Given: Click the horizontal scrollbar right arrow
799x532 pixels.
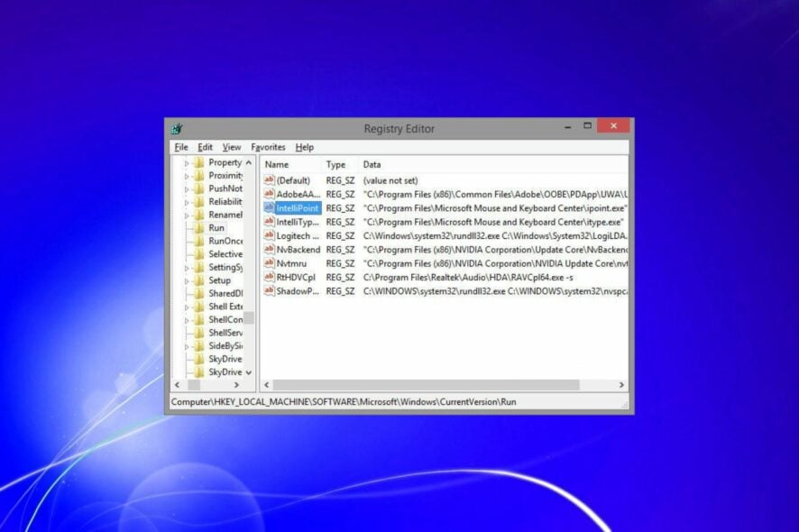Looking at the screenshot, I should (x=621, y=385).
